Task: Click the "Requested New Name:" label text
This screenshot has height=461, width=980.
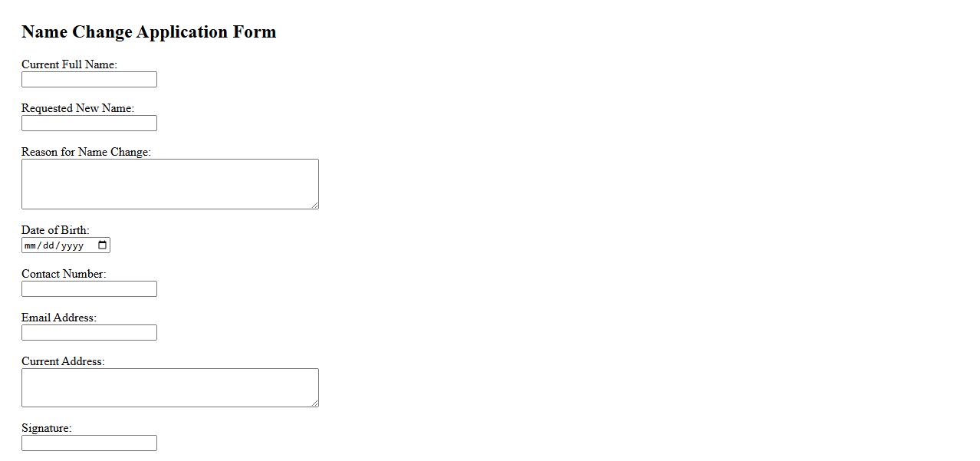Action: (77, 108)
